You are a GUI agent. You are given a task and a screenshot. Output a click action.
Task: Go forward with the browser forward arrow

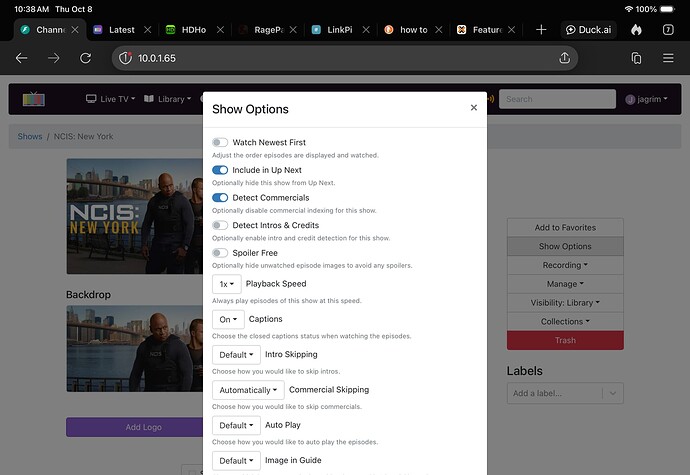click(x=54, y=58)
